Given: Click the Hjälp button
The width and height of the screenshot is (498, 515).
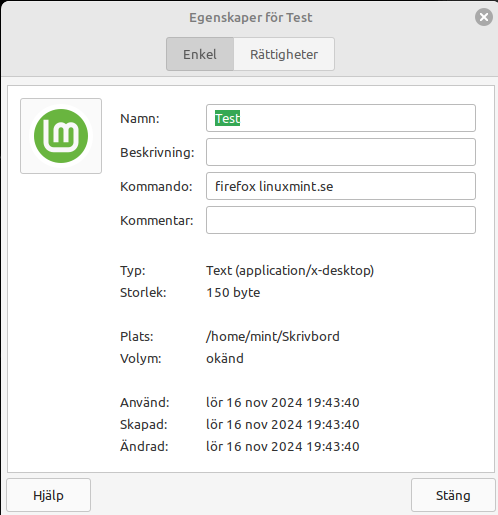Looking at the screenshot, I should (48, 495).
